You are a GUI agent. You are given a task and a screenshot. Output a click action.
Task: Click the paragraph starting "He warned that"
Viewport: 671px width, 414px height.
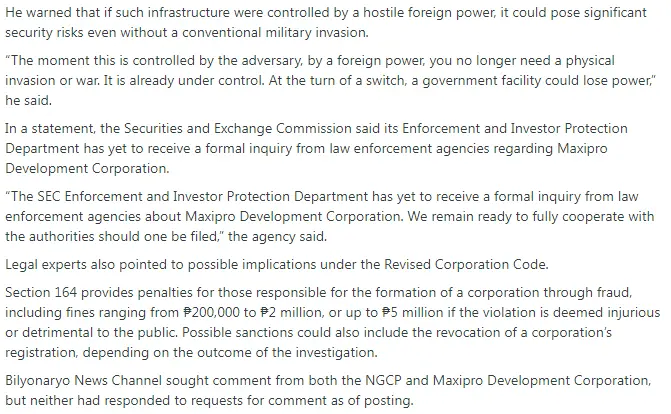tap(326, 22)
